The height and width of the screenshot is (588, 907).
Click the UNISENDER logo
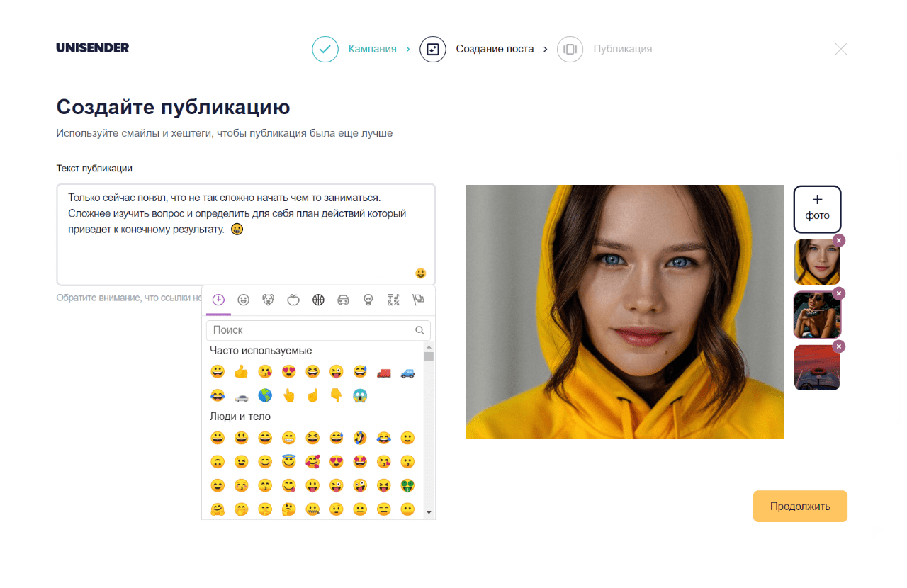coord(93,48)
